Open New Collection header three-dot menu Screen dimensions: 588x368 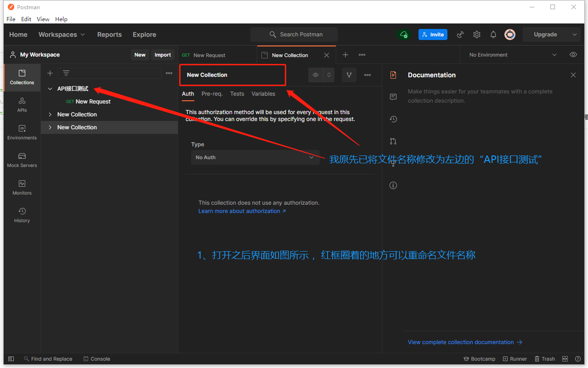tap(367, 75)
